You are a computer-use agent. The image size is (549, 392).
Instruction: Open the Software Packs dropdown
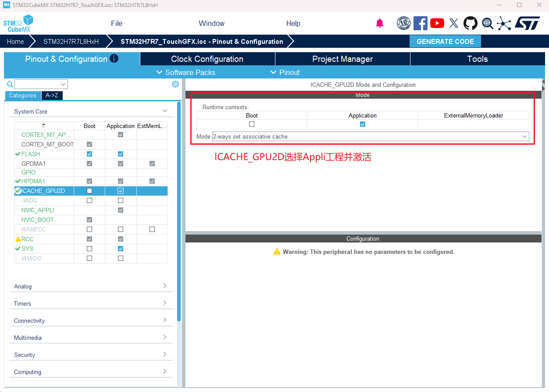coord(186,72)
